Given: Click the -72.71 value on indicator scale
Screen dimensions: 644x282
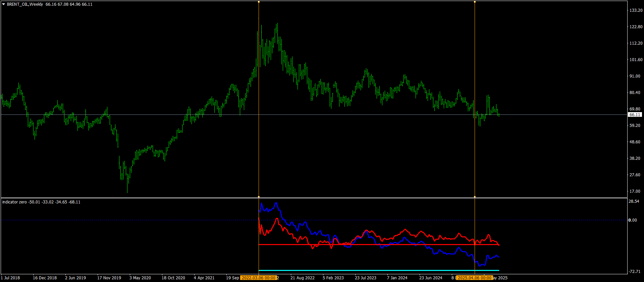Looking at the screenshot, I should click(x=635, y=271).
